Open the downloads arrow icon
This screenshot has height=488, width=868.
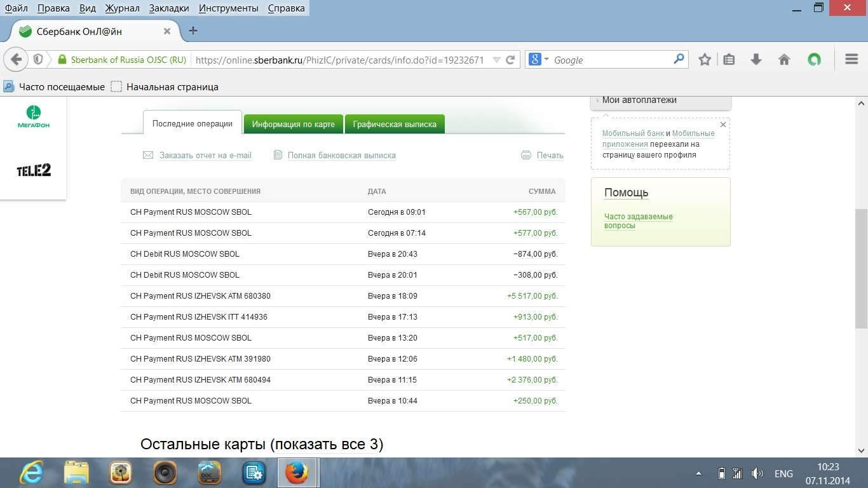(x=756, y=60)
